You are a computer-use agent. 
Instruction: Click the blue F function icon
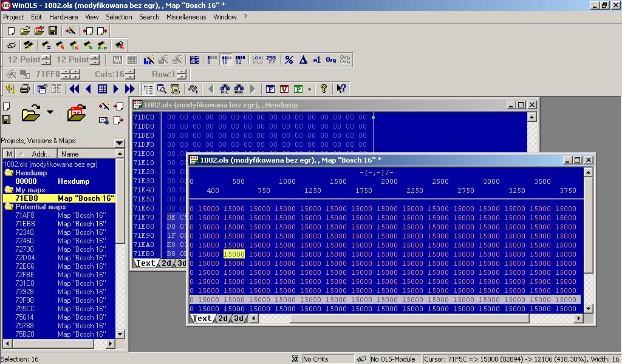coord(270,89)
